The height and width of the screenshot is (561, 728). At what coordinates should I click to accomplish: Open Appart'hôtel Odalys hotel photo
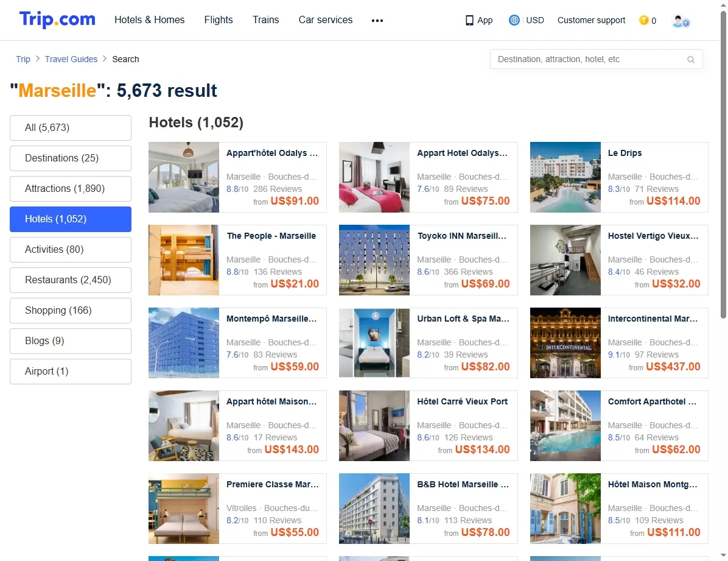tap(184, 177)
